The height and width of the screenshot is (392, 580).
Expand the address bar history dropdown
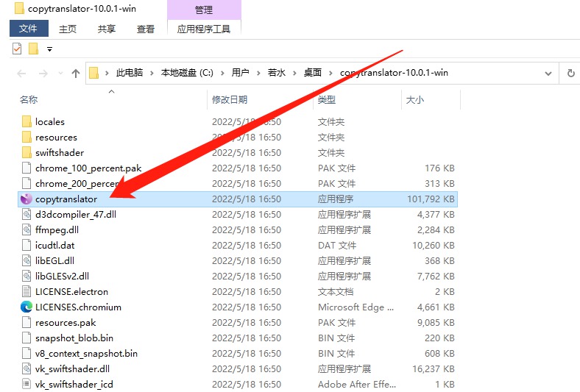[x=548, y=74]
